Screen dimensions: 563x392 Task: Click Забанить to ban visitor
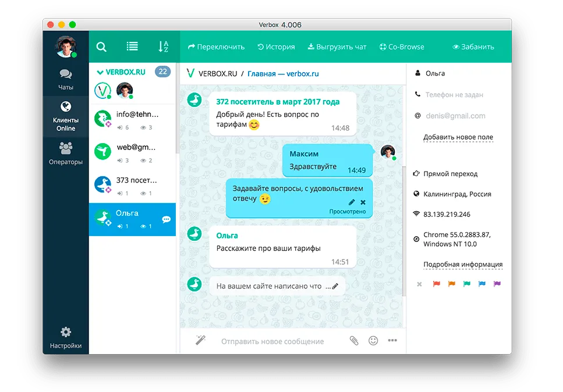tap(473, 47)
